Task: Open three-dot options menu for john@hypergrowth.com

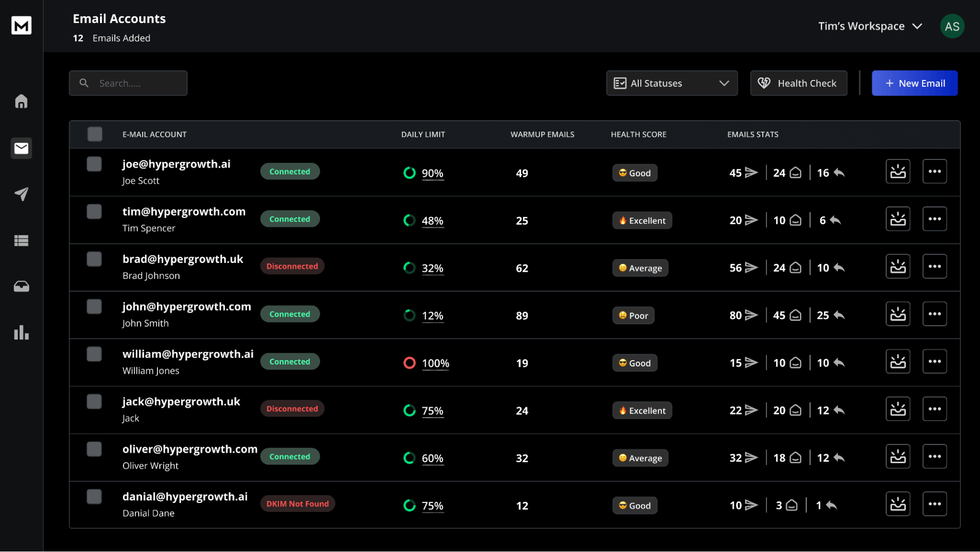Action: click(934, 314)
